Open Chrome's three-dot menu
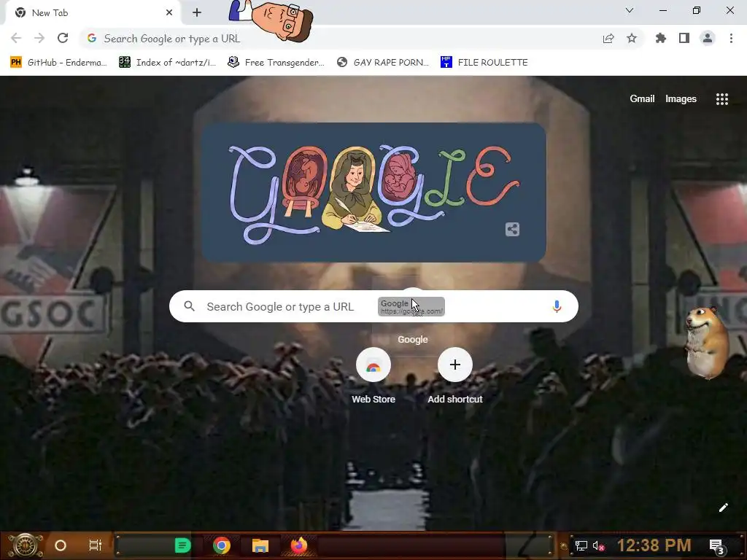This screenshot has height=560, width=747. coord(731,39)
